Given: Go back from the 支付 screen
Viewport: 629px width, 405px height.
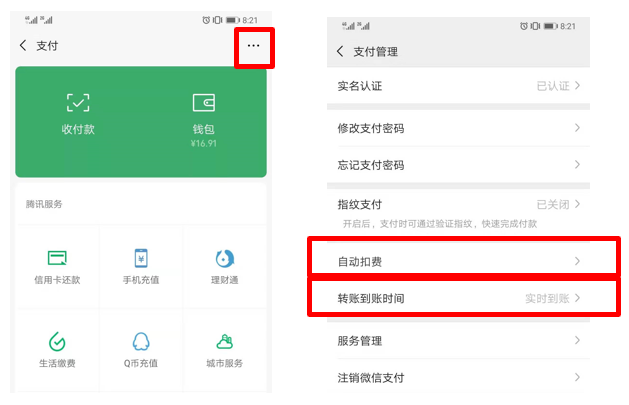Looking at the screenshot, I should (23, 46).
